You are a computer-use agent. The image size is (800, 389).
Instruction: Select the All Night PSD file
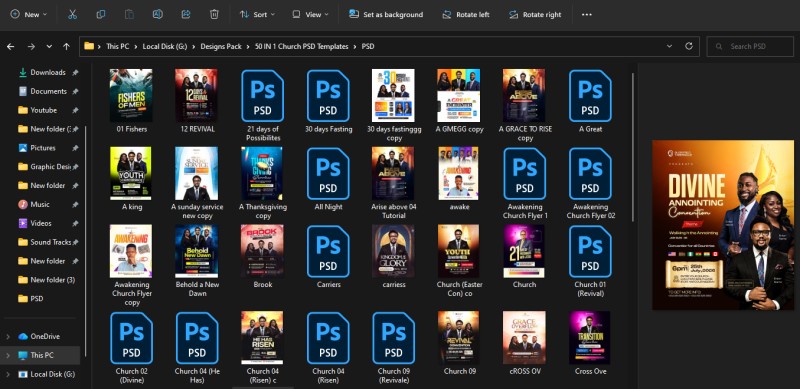coord(328,174)
